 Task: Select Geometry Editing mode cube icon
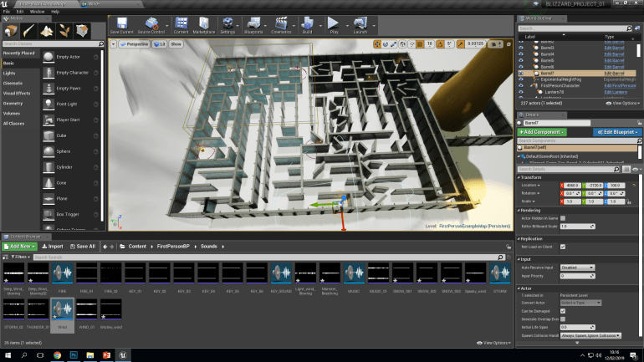82,31
